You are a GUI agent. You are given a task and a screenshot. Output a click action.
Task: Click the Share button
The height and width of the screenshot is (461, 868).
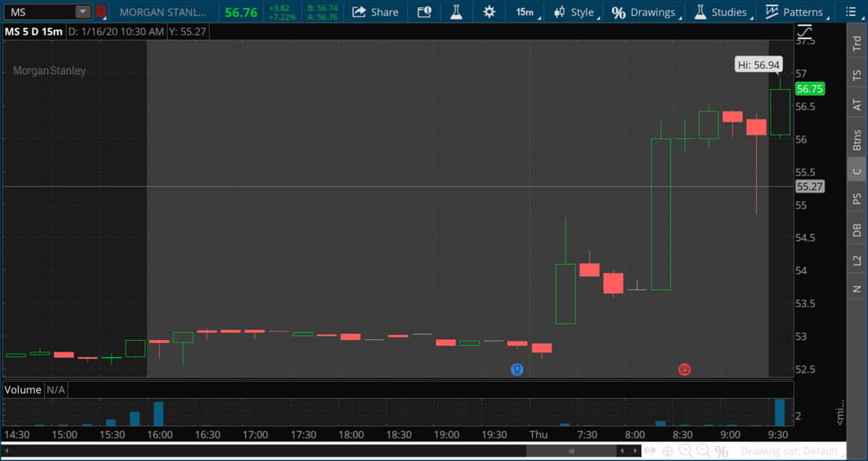375,12
